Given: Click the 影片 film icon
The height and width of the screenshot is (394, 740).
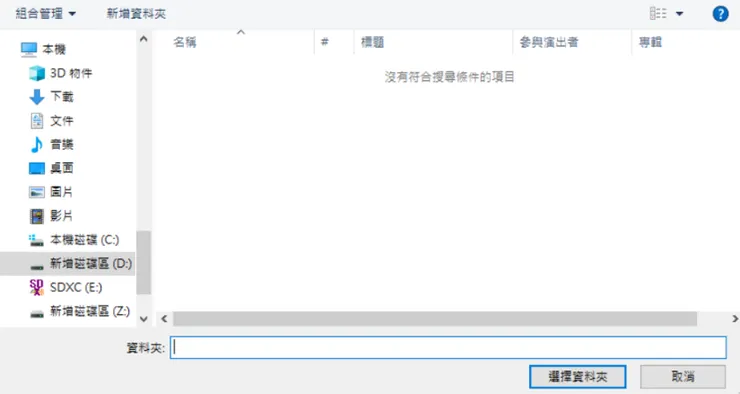Looking at the screenshot, I should coord(37,216).
